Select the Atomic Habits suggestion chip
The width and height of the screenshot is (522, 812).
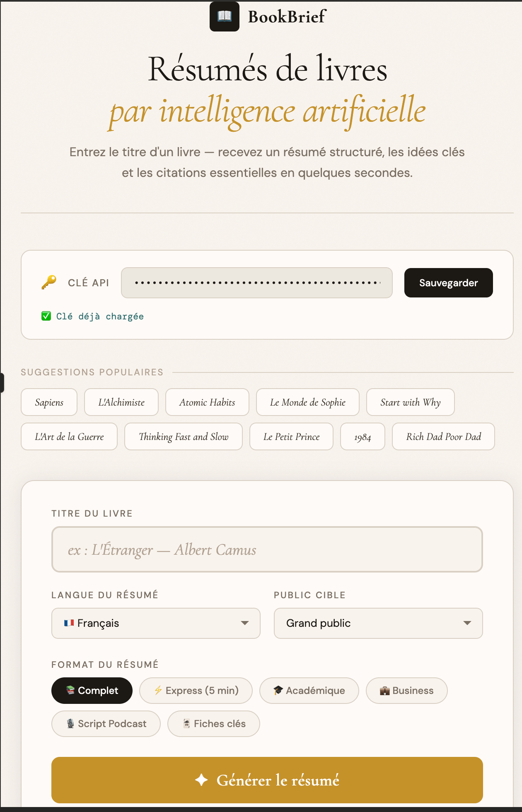click(207, 402)
